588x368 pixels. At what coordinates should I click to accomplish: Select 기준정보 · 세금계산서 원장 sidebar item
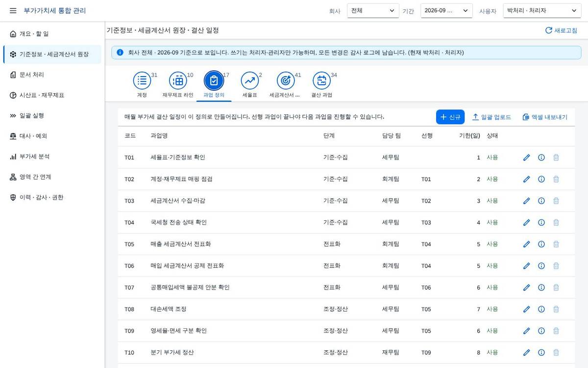pos(52,54)
